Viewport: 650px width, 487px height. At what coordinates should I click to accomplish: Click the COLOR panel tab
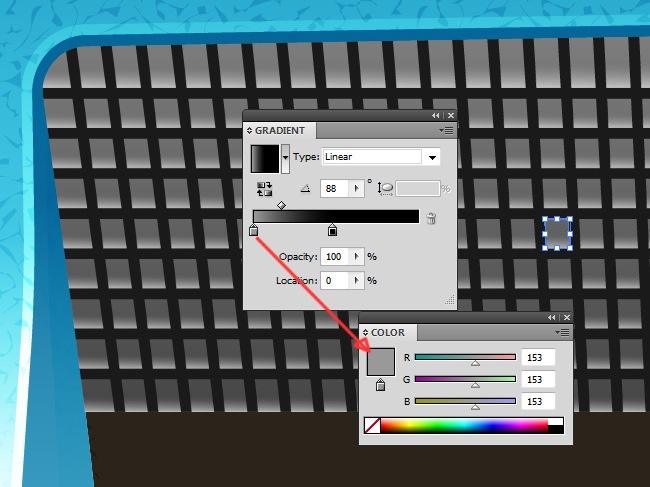click(388, 332)
